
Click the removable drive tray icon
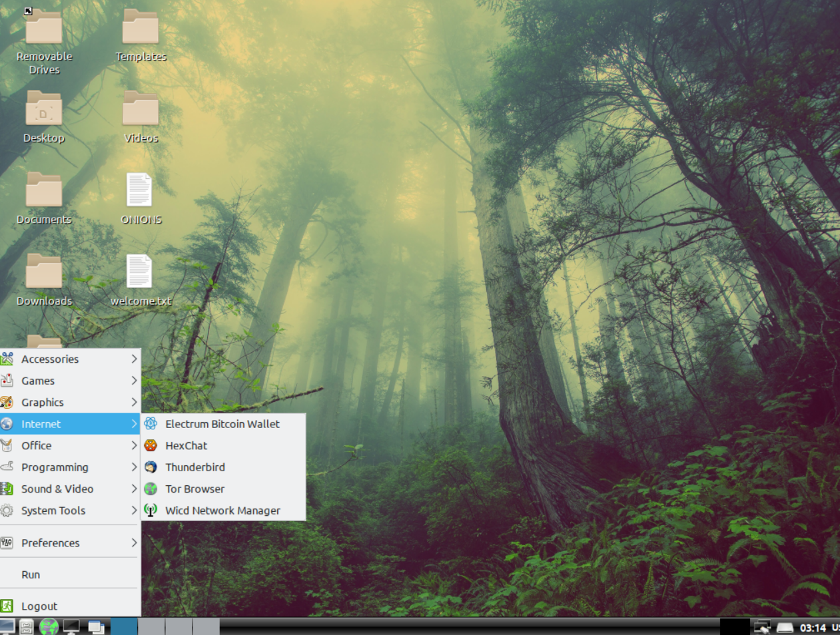point(785,627)
